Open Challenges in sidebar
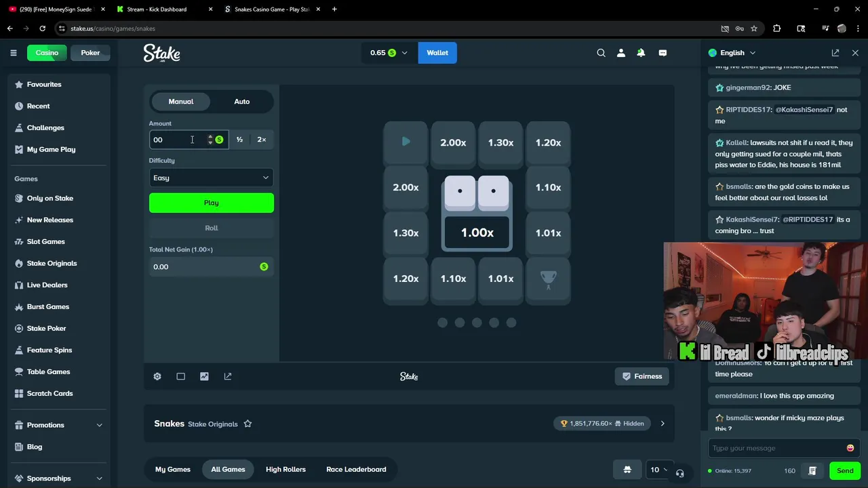 (45, 127)
